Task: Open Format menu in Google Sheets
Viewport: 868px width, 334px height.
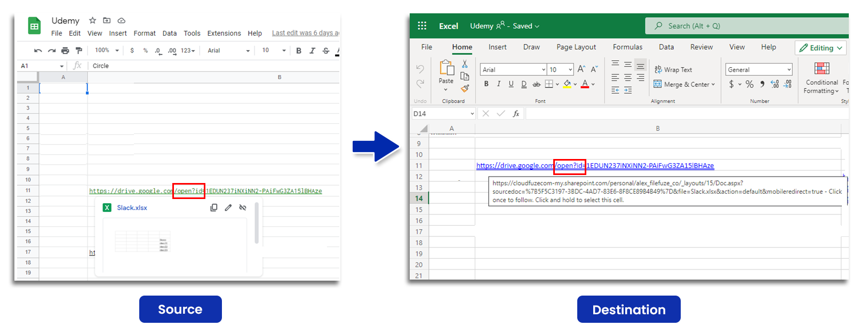Action: pyautogui.click(x=145, y=33)
